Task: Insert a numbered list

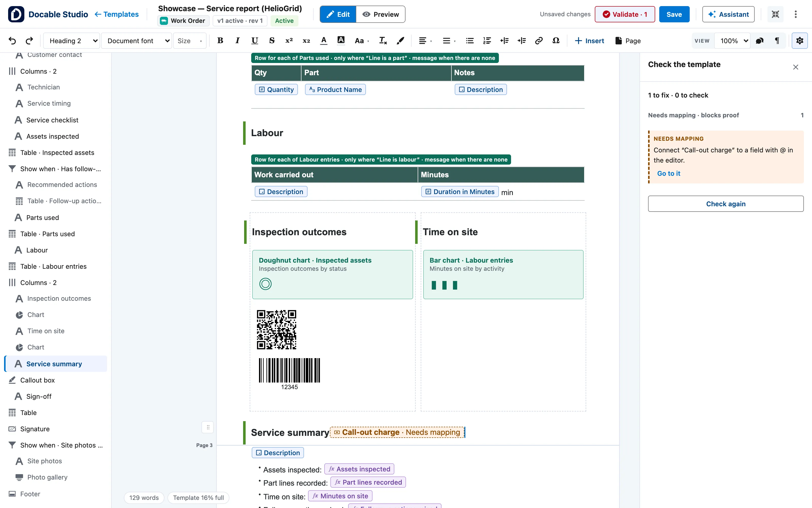Action: 487,41
